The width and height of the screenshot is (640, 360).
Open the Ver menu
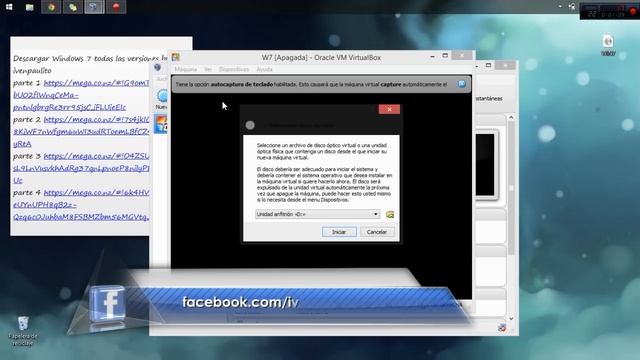click(x=208, y=69)
